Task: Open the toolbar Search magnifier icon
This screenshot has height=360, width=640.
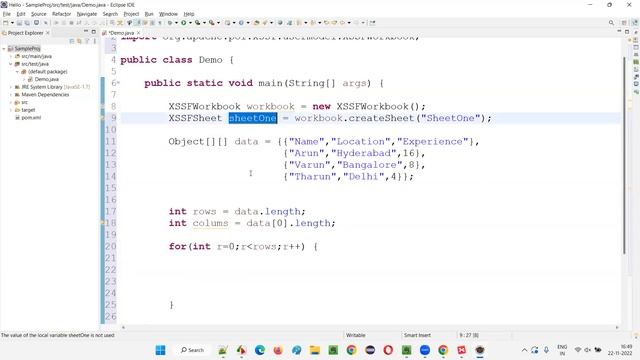Action: click(x=611, y=23)
